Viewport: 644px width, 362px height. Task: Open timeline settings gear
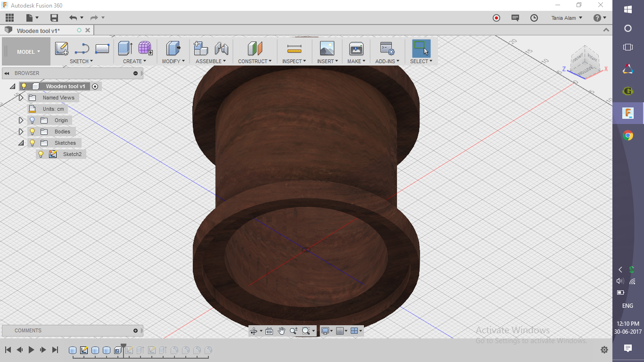tap(604, 350)
